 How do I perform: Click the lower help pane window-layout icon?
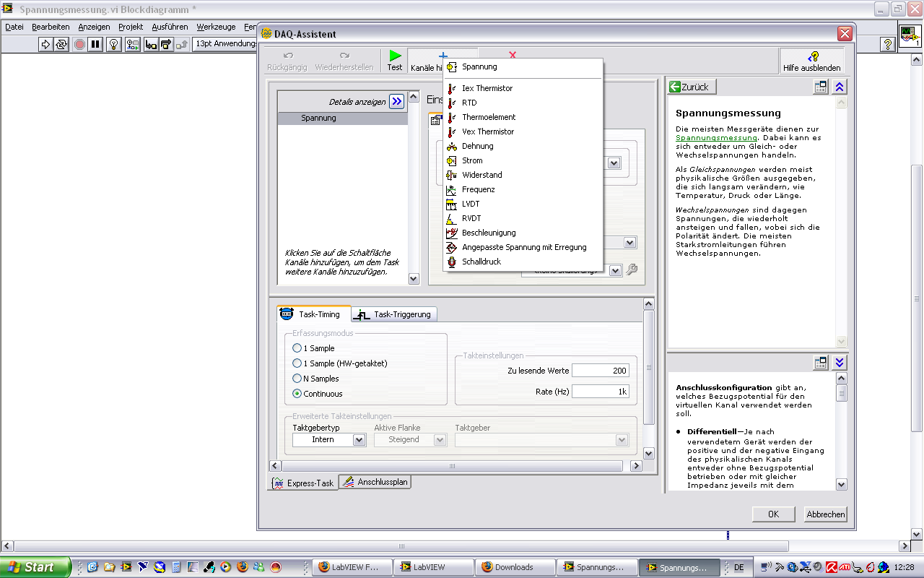click(821, 363)
